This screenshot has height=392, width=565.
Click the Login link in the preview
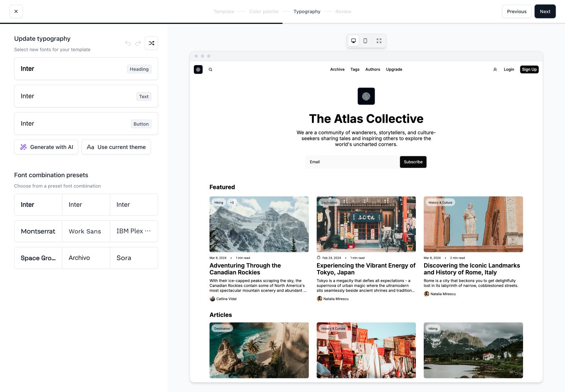[x=509, y=69]
